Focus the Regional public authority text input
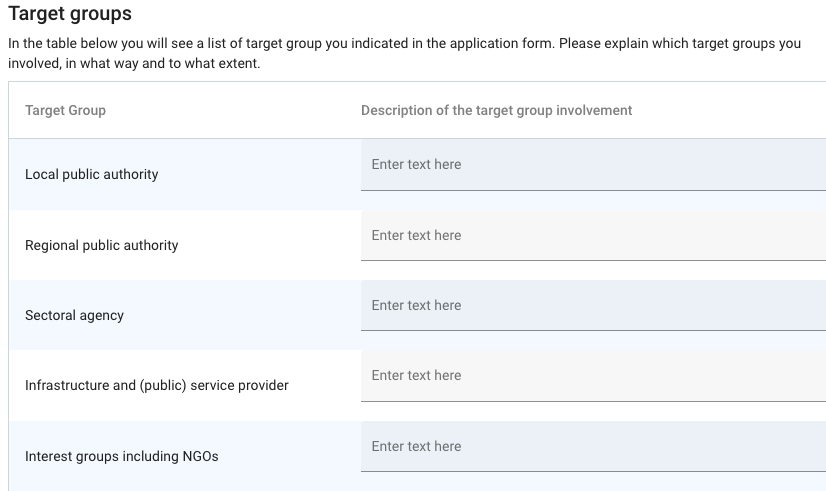Screen dimensions: 826x491 click(x=592, y=236)
